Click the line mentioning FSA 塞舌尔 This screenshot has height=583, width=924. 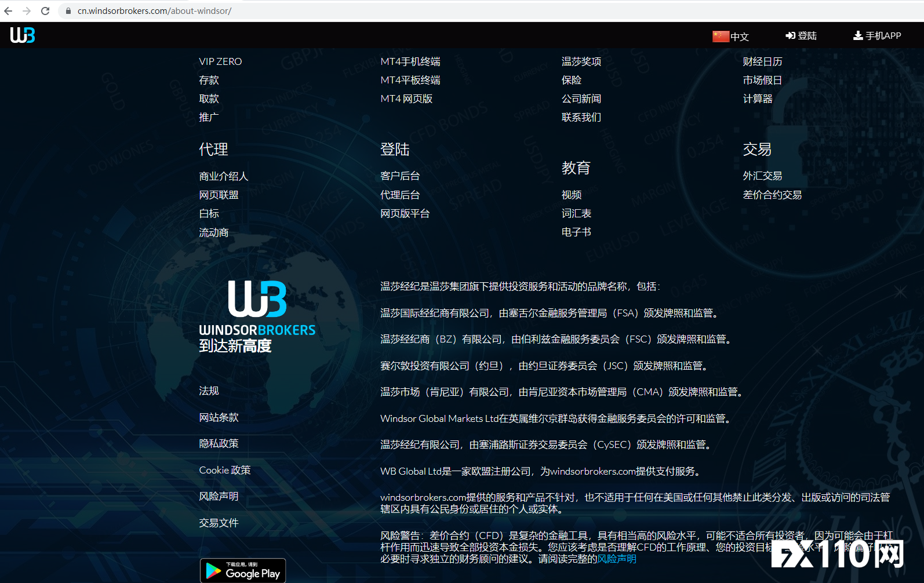tap(551, 313)
